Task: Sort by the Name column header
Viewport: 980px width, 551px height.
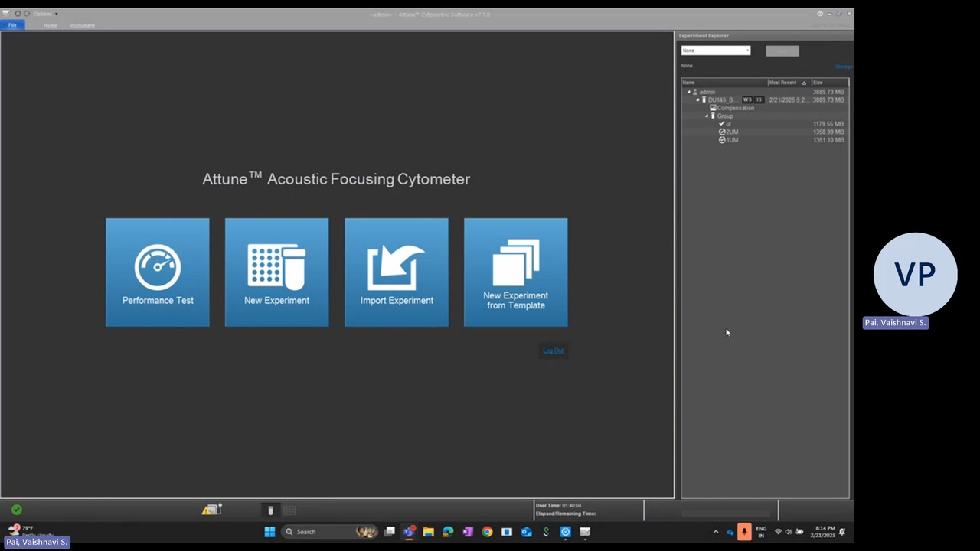Action: tap(724, 83)
